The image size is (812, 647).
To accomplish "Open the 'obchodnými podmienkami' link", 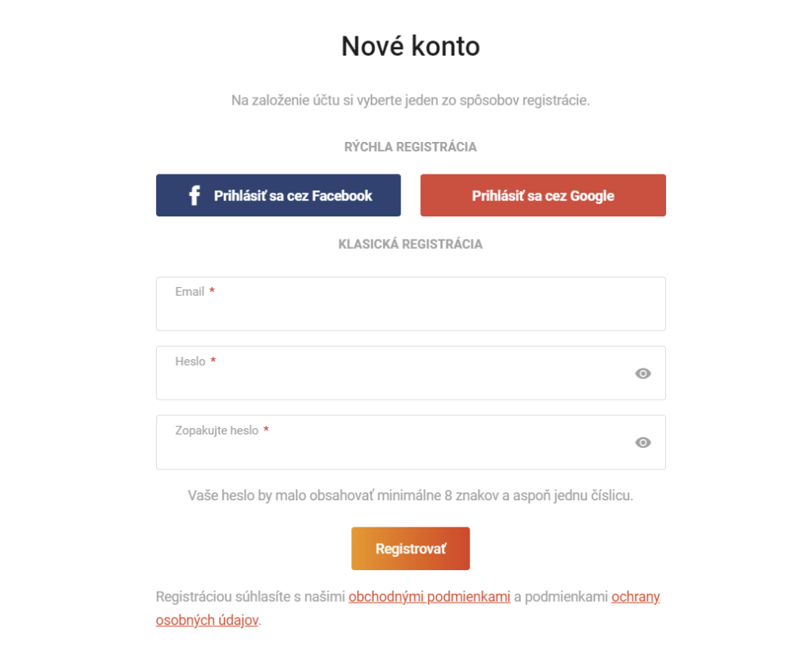I will [x=429, y=597].
